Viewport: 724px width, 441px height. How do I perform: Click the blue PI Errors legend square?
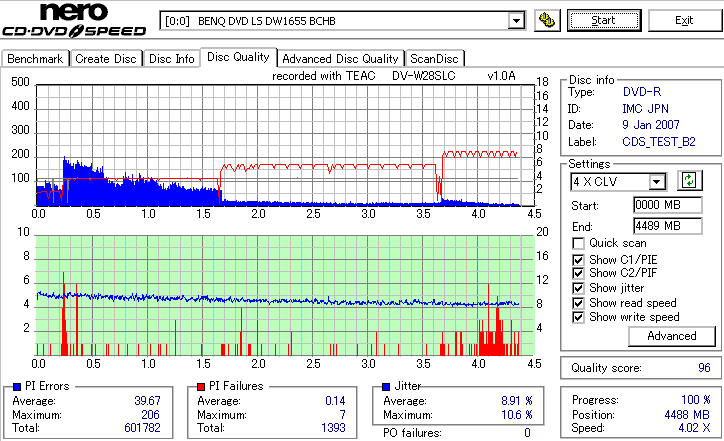(17, 387)
